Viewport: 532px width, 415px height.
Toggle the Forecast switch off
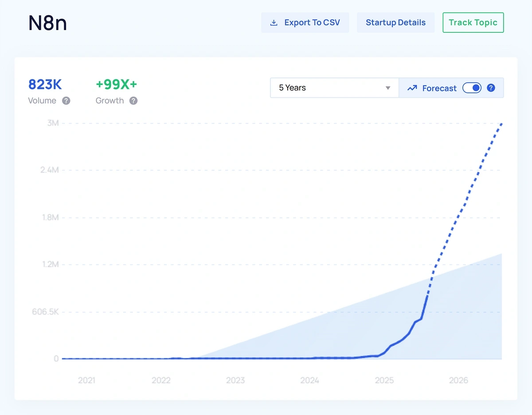[x=472, y=88]
